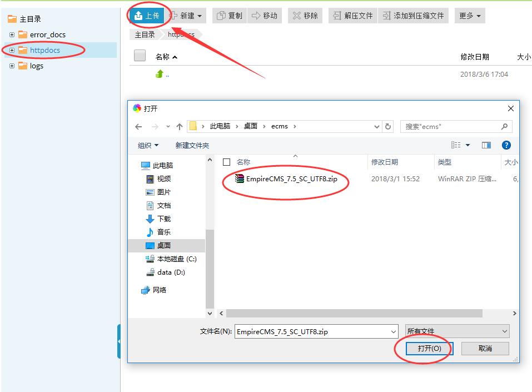The height and width of the screenshot is (392, 532).
Task: Click the blue help icon
Action: click(506, 145)
